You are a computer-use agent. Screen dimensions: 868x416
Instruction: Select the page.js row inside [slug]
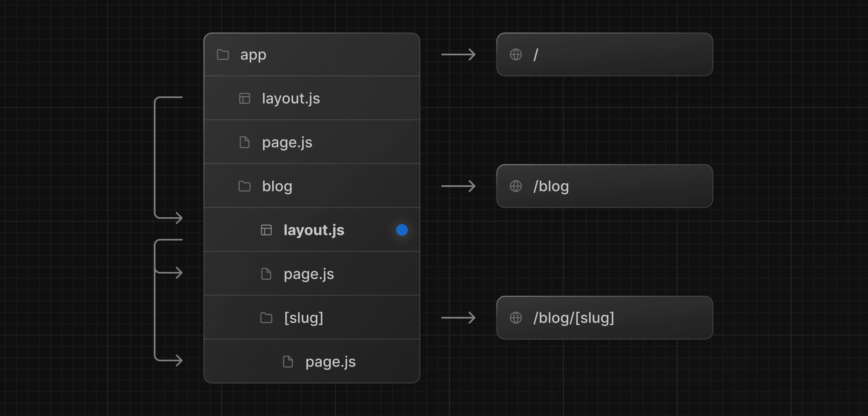pos(330,362)
